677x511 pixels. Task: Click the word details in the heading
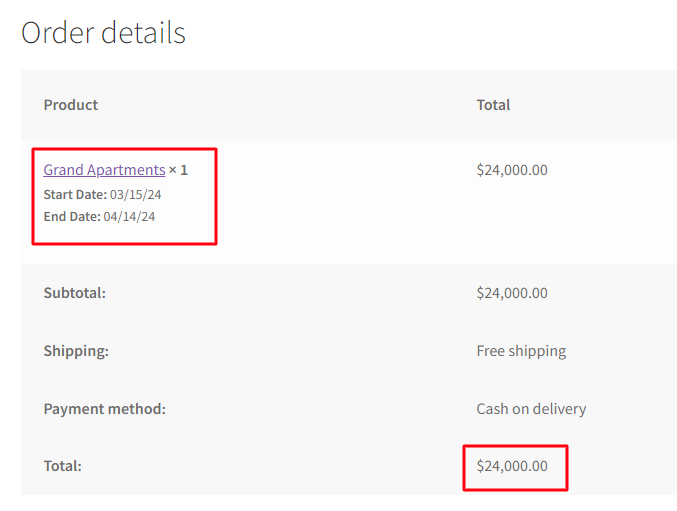click(x=143, y=33)
